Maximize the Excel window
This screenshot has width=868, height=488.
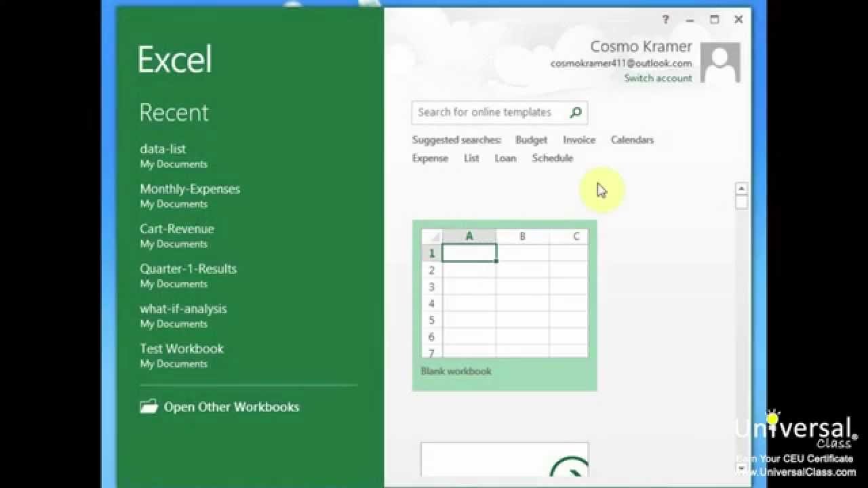[x=714, y=20]
